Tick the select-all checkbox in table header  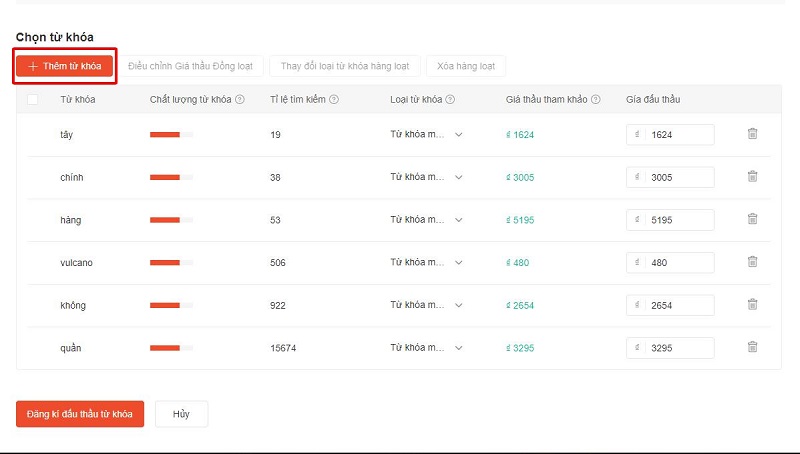[33, 99]
